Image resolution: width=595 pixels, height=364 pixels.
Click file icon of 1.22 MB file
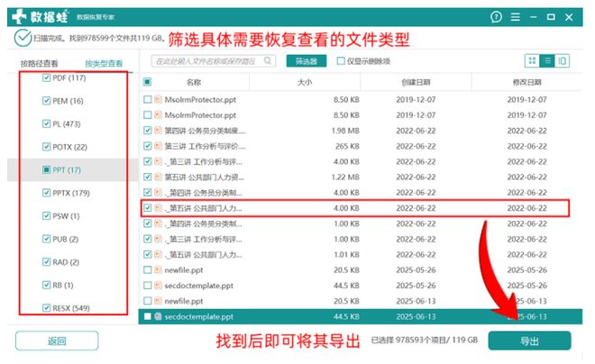[159, 177]
